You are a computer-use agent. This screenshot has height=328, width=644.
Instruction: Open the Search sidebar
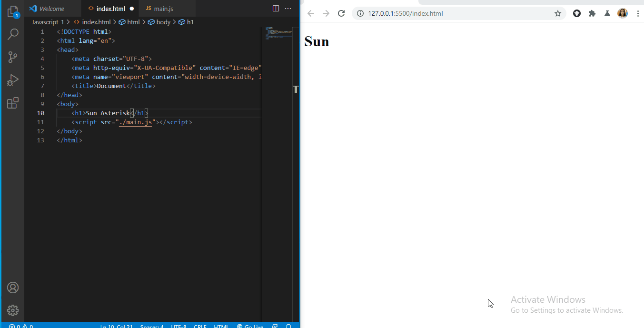point(13,34)
